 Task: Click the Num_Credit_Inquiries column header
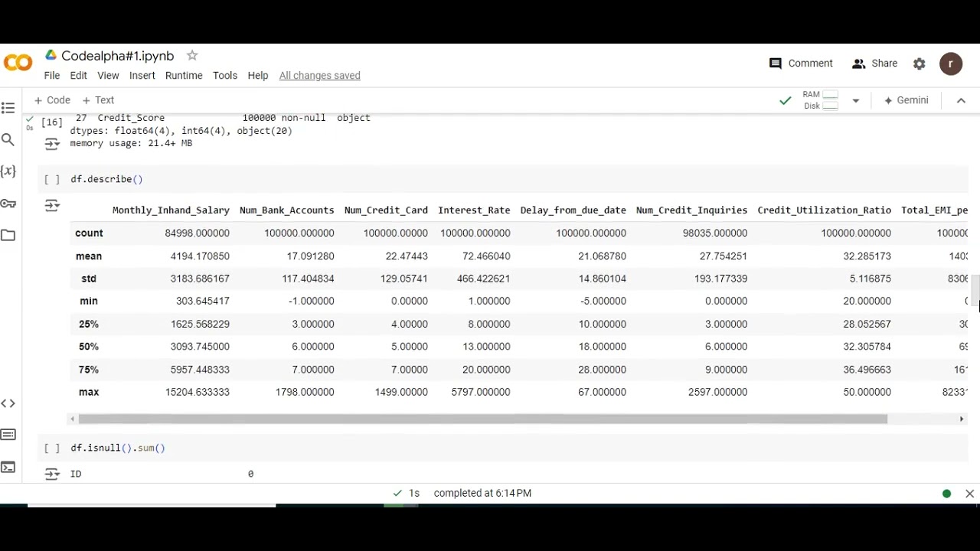(x=691, y=210)
